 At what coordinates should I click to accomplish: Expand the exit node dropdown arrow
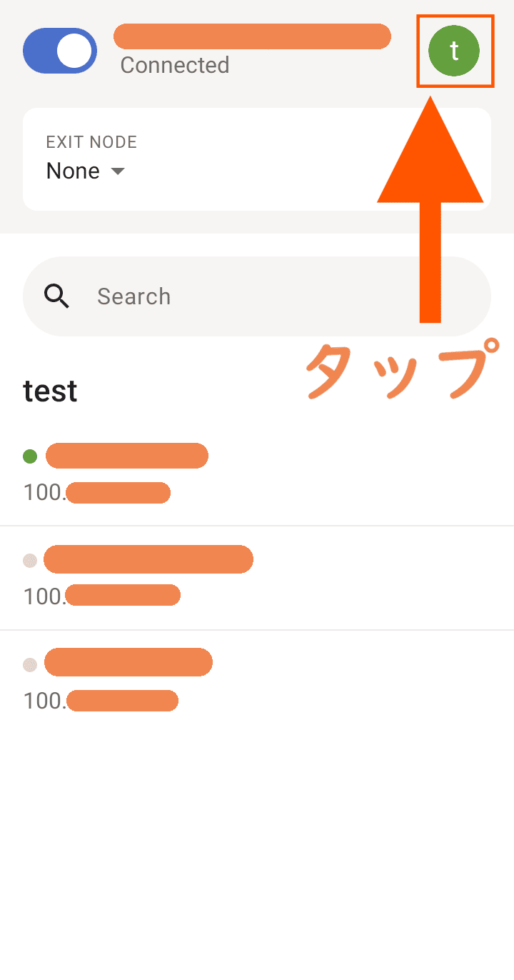pyautogui.click(x=118, y=171)
